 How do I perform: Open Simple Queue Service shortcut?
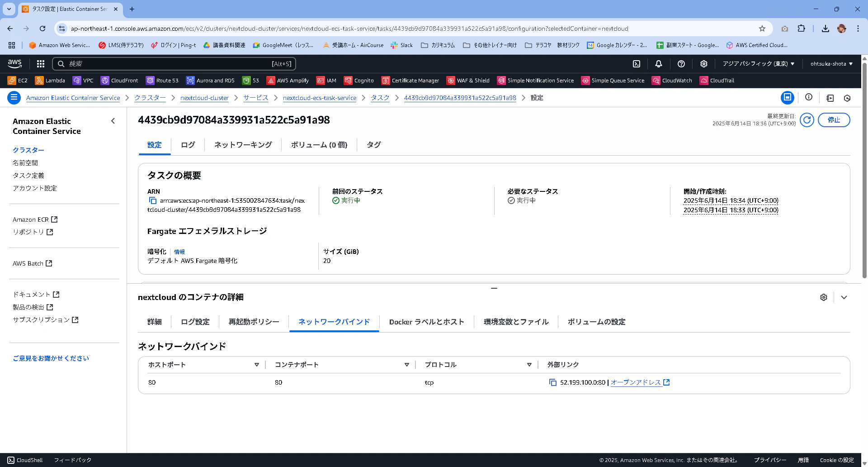pyautogui.click(x=613, y=81)
